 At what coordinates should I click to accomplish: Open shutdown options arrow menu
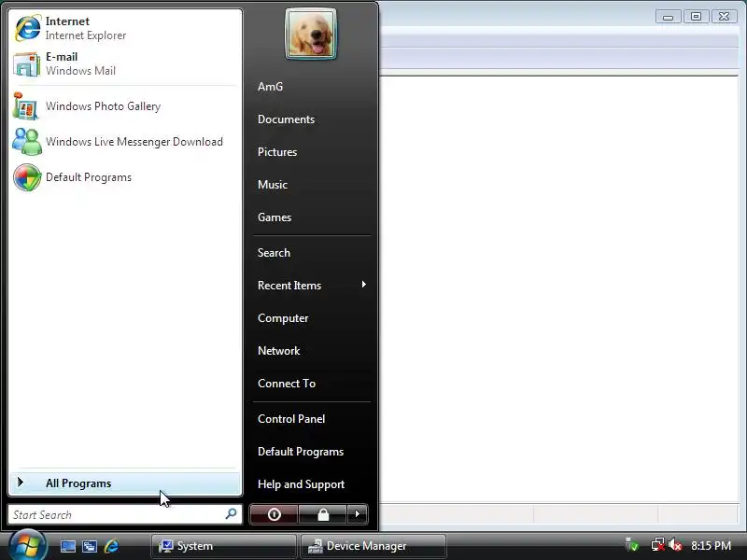358,514
